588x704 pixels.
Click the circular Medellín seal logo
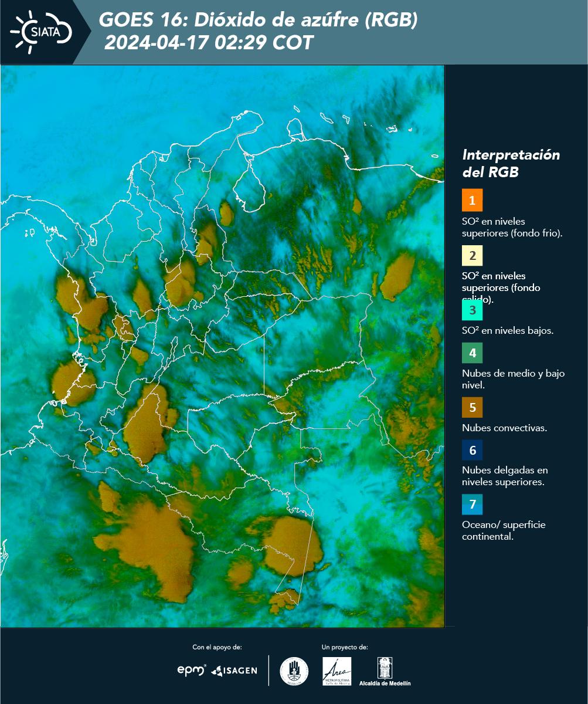pos(294,671)
